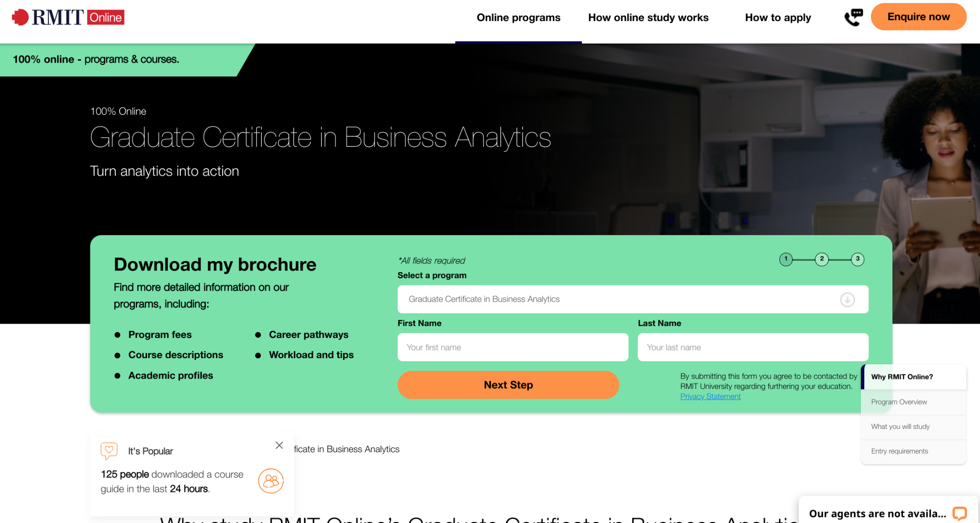The height and width of the screenshot is (523, 980).
Task: Click the 'Next Step' orange button
Action: [508, 384]
